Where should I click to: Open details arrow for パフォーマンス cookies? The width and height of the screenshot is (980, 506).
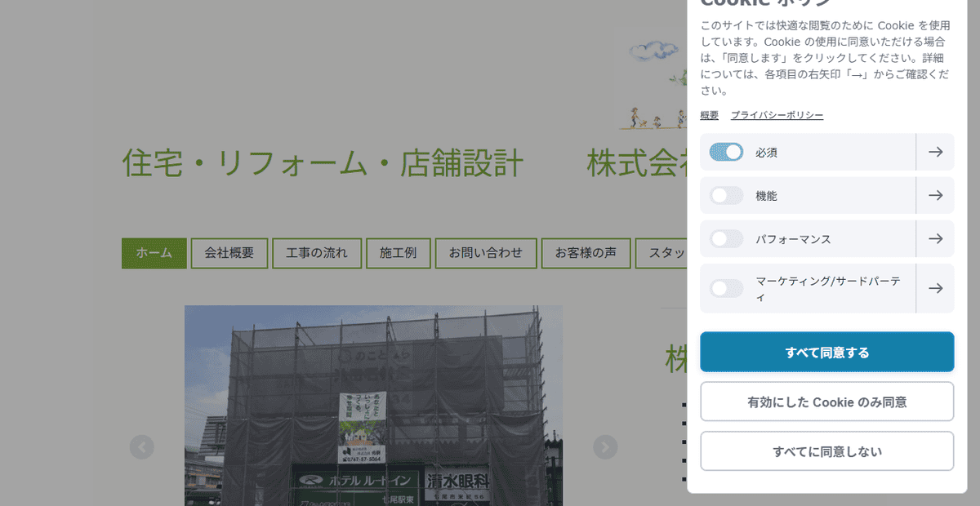coord(935,238)
